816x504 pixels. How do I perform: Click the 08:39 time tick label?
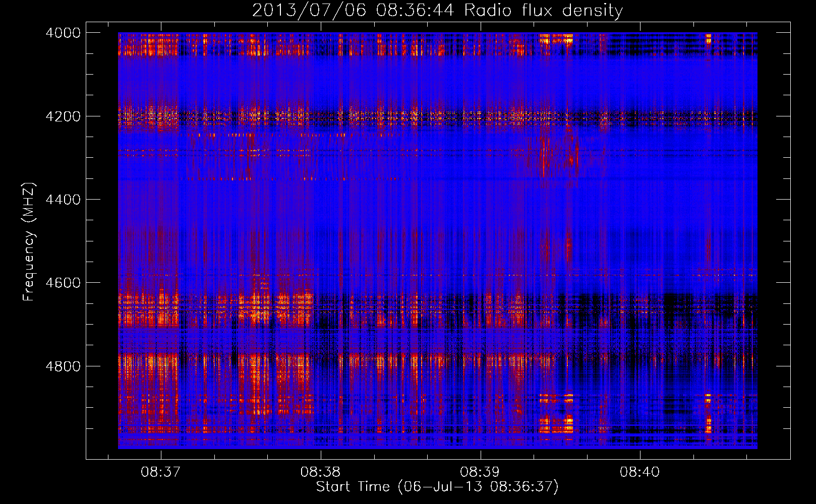coord(480,472)
